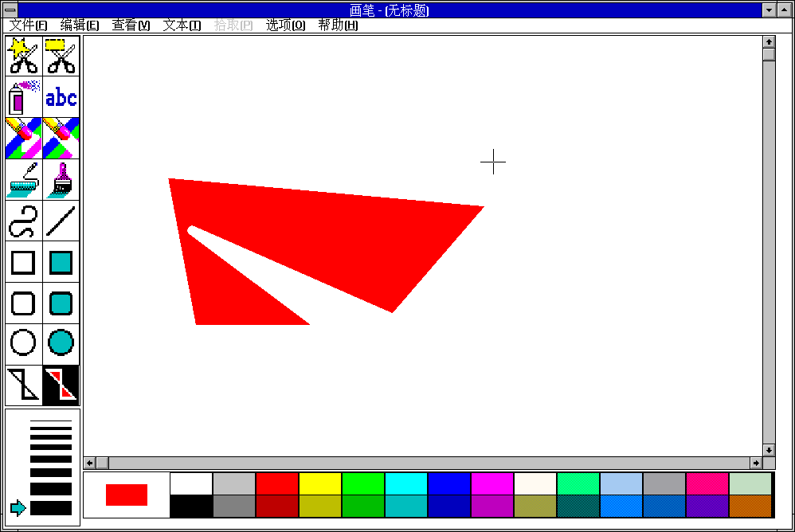Activate the abc Text tool
Screen dimensions: 795x532
point(61,97)
